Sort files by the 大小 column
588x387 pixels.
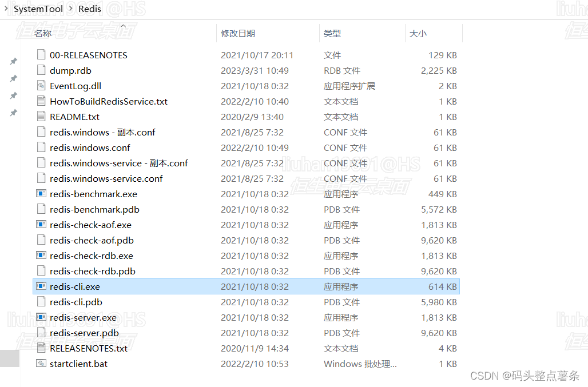click(x=418, y=33)
